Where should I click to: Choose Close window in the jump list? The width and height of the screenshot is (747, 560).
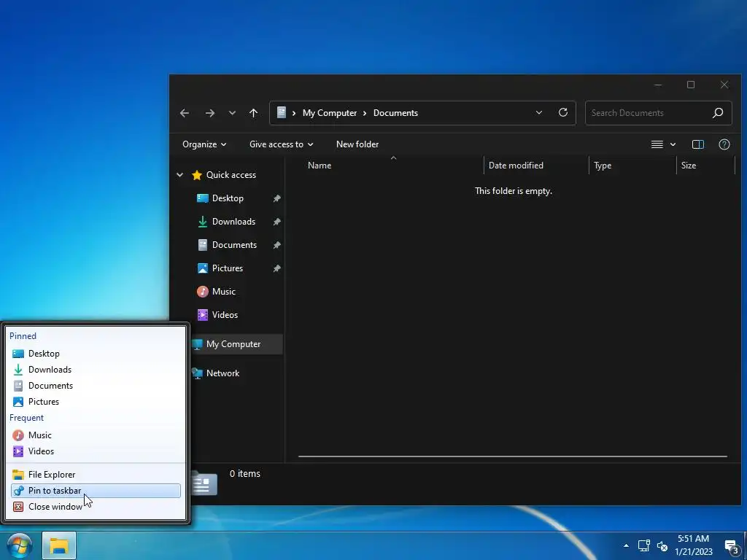(96, 507)
